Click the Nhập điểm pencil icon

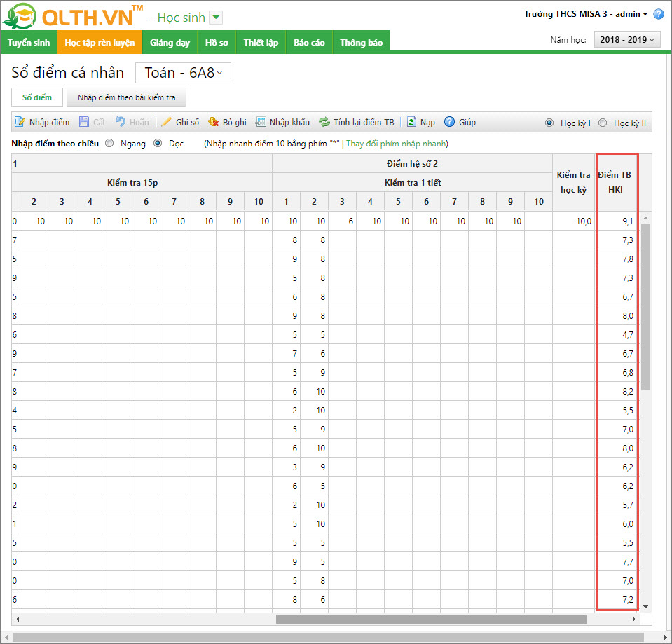(x=20, y=122)
